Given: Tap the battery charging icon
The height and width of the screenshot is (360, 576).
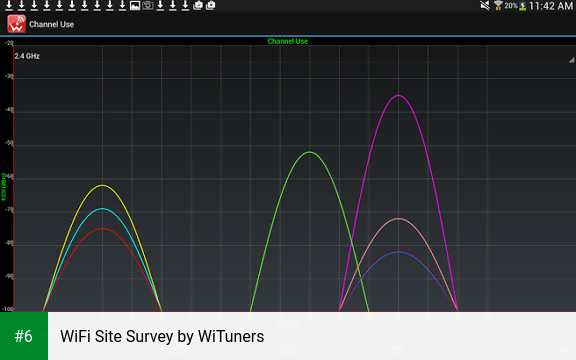Looking at the screenshot, I should click(522, 6).
